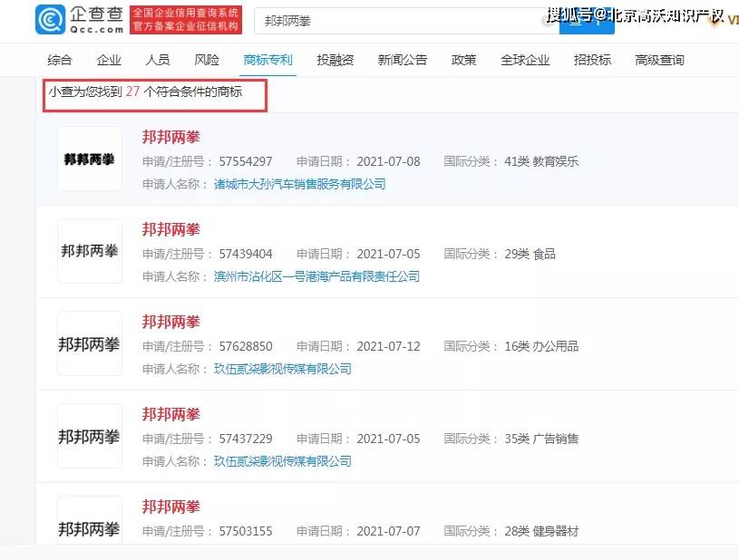Switch to the 风险 tab
This screenshot has width=739, height=560.
pyautogui.click(x=207, y=60)
